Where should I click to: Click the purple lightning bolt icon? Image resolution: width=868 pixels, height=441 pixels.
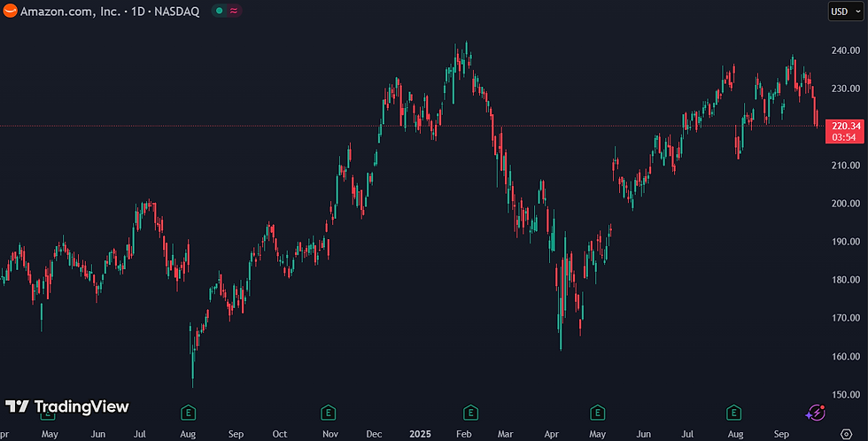click(815, 413)
